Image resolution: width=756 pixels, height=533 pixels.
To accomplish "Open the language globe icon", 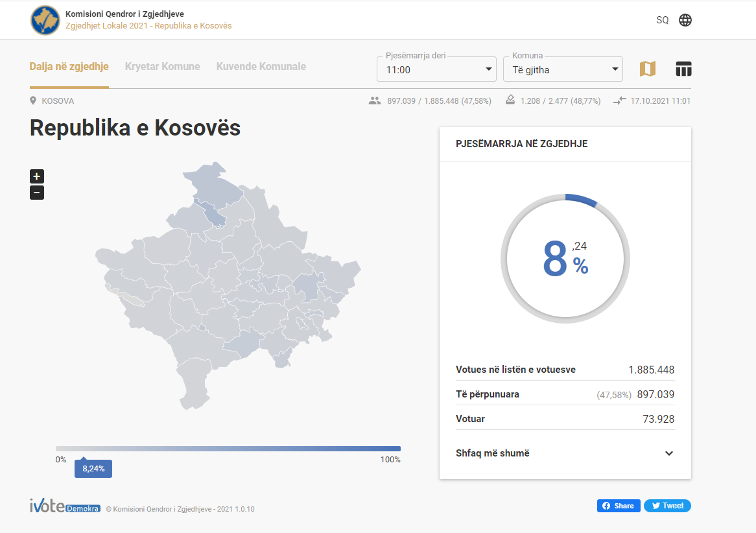I will (x=685, y=20).
